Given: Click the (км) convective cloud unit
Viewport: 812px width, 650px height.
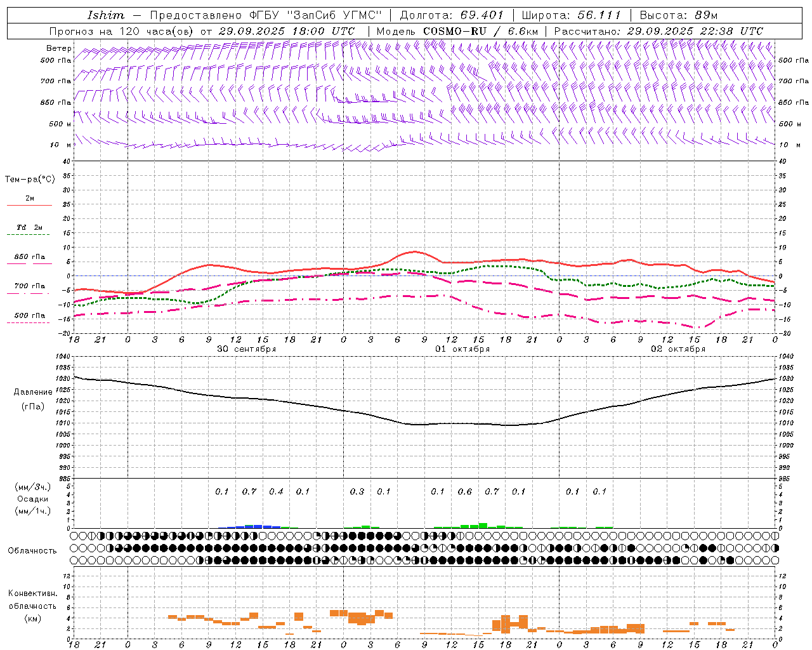Looking at the screenshot, I should coord(33,618).
